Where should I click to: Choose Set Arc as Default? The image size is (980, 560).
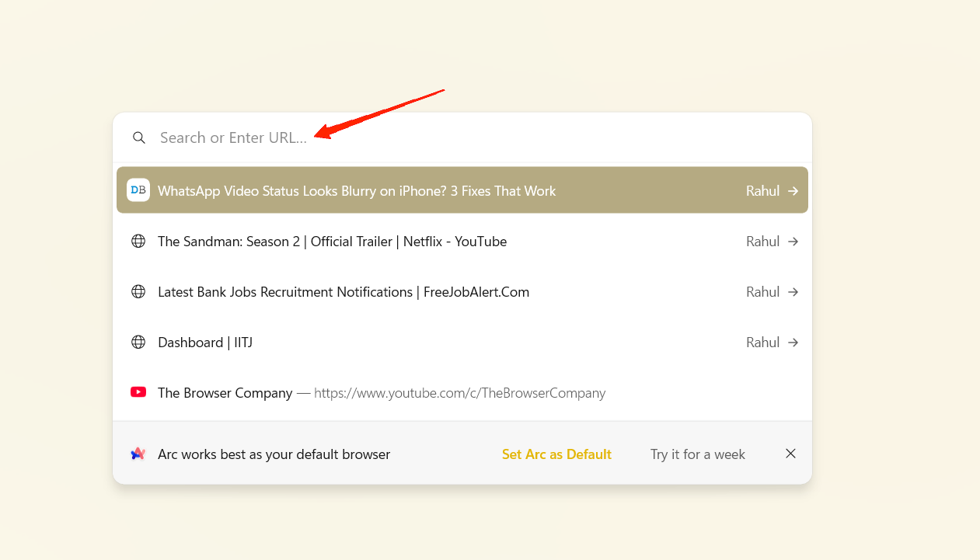point(556,454)
